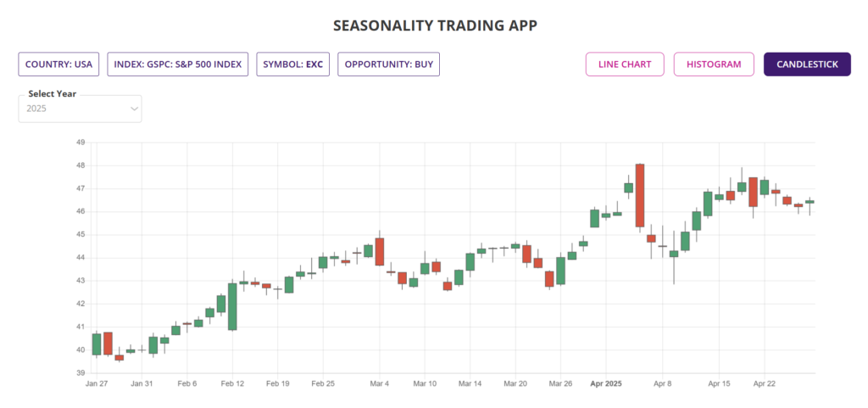
Task: Switch to the Histogram view
Action: [x=714, y=64]
